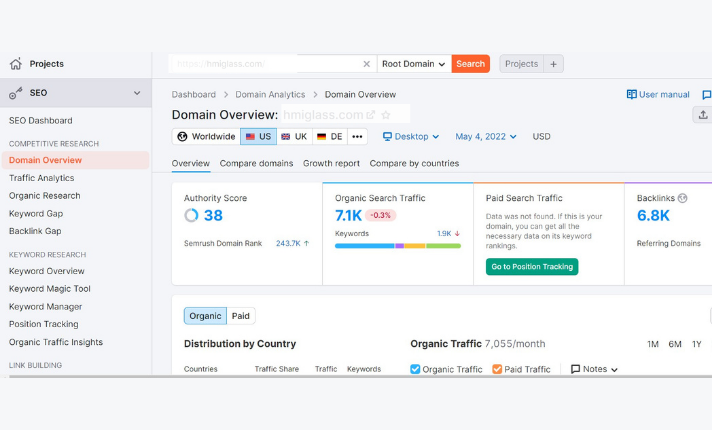Screen dimensions: 712x430
Task: Set chart range to 6M
Action: point(675,344)
